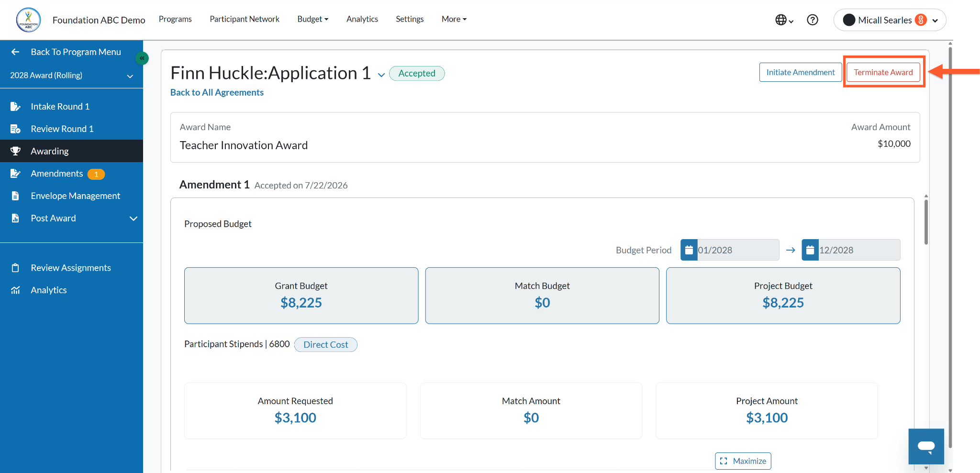Open the language globe selector
Image resolution: width=980 pixels, height=473 pixels.
coord(784,20)
